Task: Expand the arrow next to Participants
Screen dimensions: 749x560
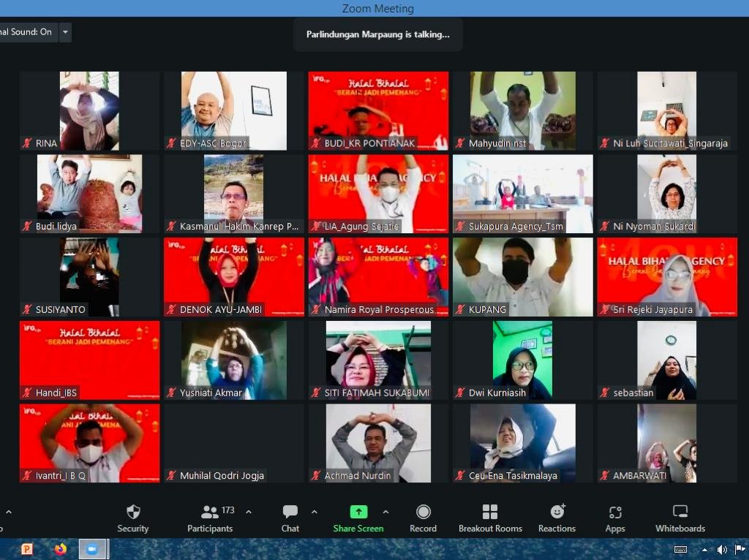Action: coord(249,512)
